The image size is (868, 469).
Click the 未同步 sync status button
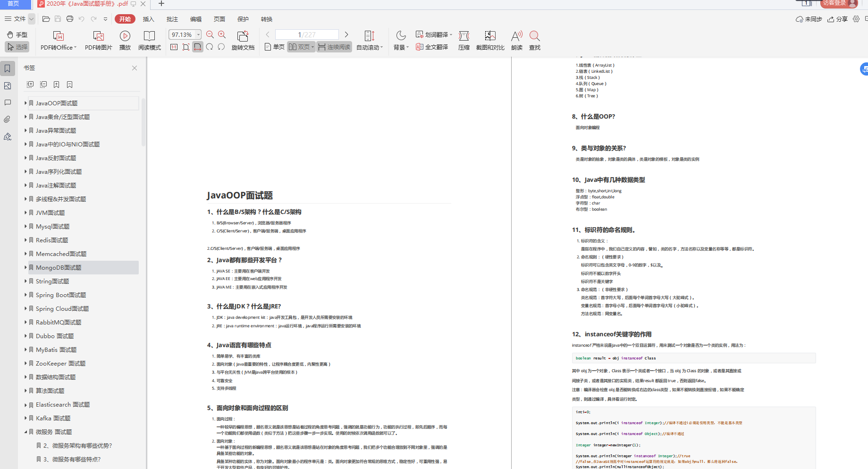click(809, 19)
